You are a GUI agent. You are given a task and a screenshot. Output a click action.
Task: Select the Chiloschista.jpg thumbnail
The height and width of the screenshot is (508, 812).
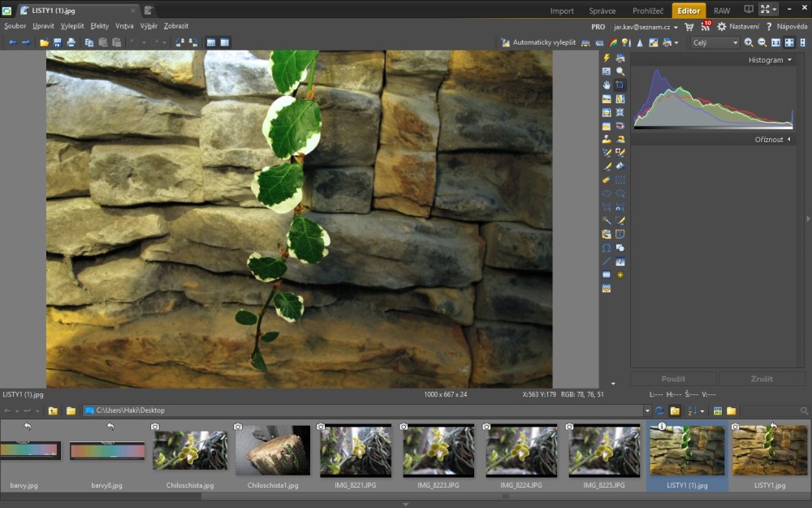190,452
